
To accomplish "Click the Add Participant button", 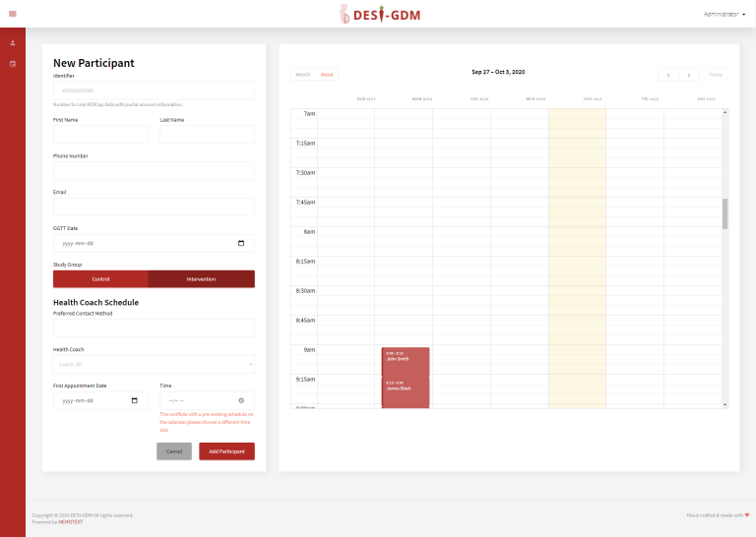I will [x=226, y=451].
